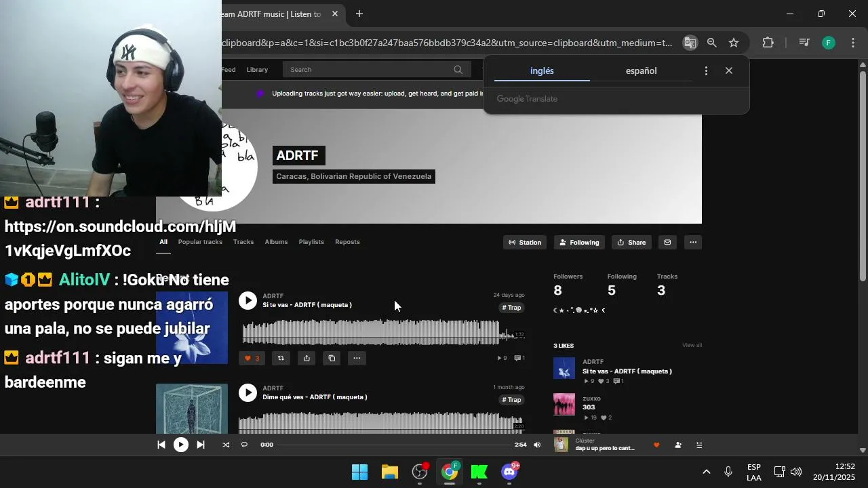Open the Albums tab
Image resolution: width=868 pixels, height=488 pixels.
(276, 242)
